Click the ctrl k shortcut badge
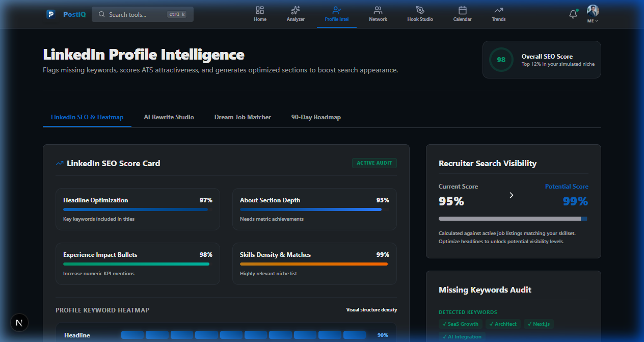 point(177,14)
